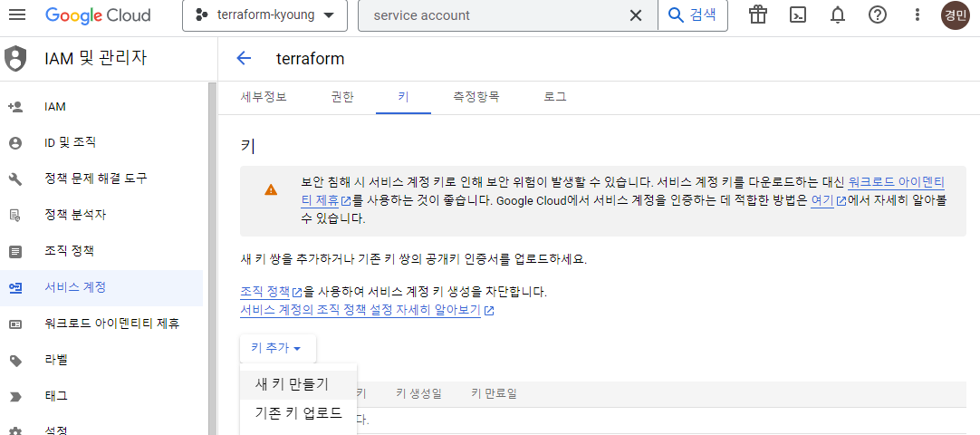980x435 pixels.
Task: Click the workload identity card icon
Action: (x=15, y=324)
